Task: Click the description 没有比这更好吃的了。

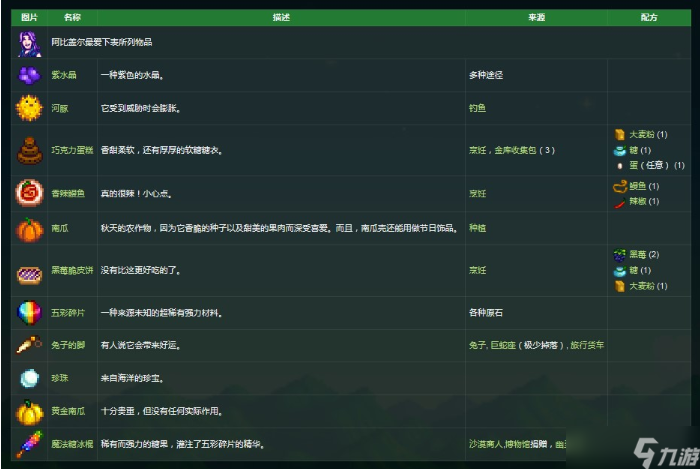Action: tap(141, 270)
